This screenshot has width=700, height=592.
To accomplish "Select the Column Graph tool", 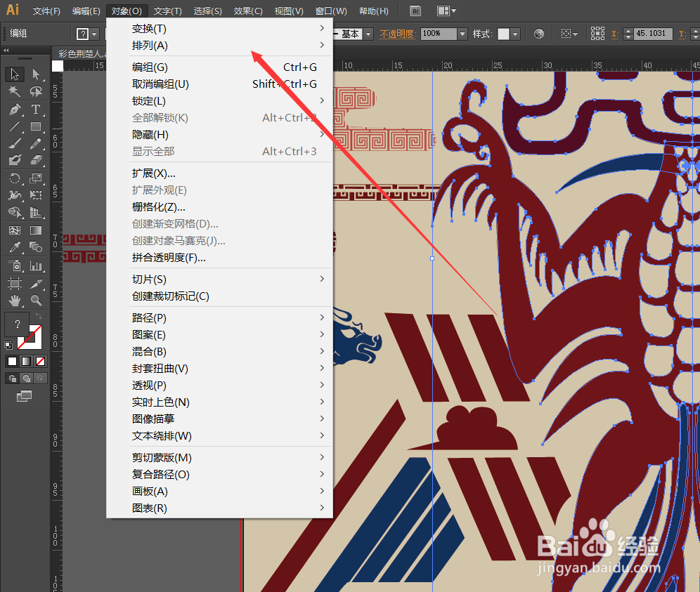I will [x=36, y=266].
